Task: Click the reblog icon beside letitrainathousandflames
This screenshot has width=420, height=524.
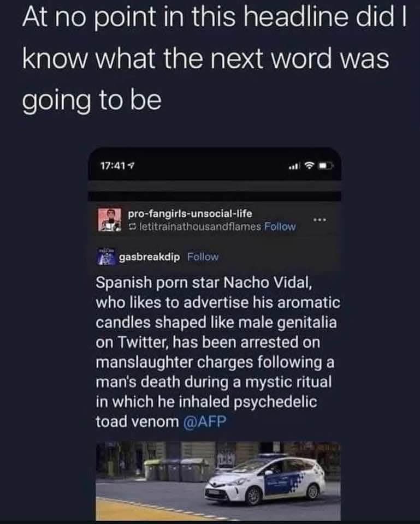Action: coord(131,226)
